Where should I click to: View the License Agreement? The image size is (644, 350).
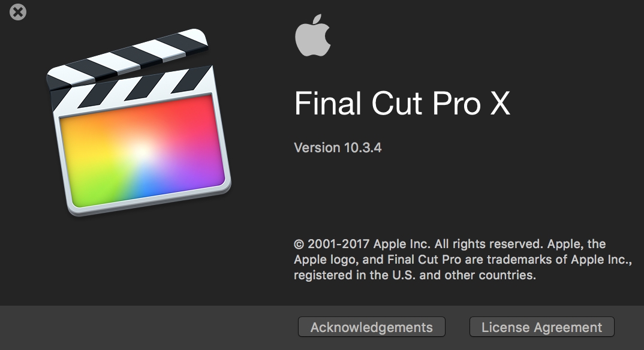click(x=541, y=327)
